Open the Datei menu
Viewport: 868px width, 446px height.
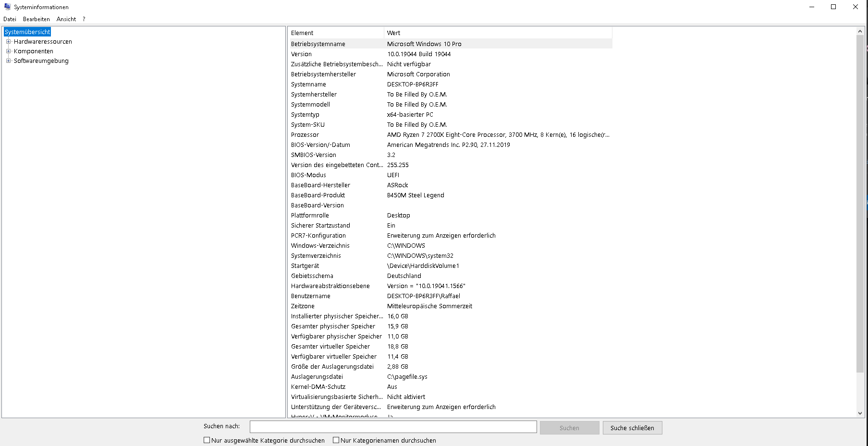coord(10,19)
